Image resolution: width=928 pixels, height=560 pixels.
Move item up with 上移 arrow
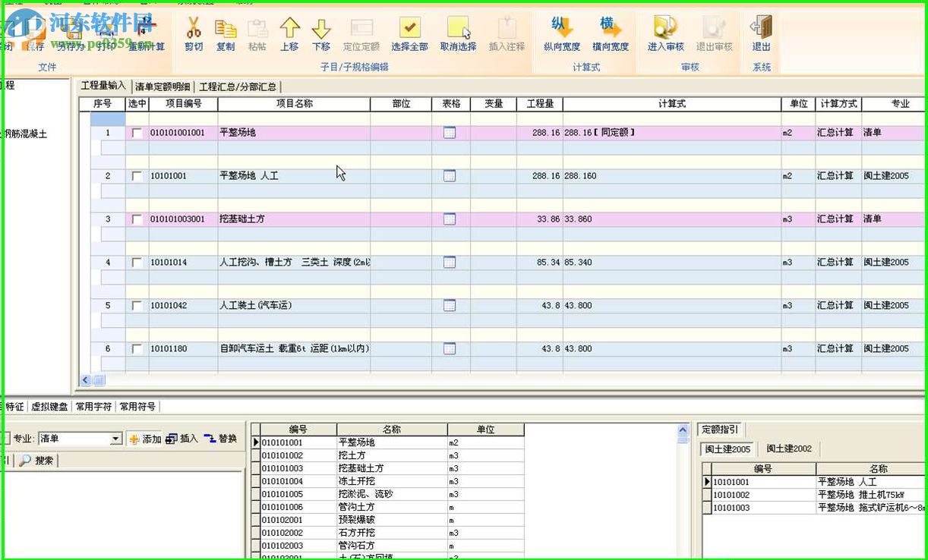click(289, 30)
